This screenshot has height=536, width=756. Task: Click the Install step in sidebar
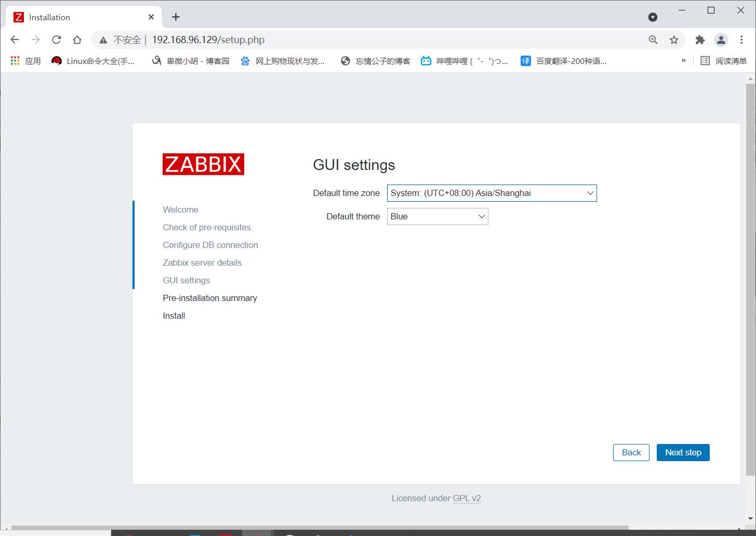click(x=174, y=316)
